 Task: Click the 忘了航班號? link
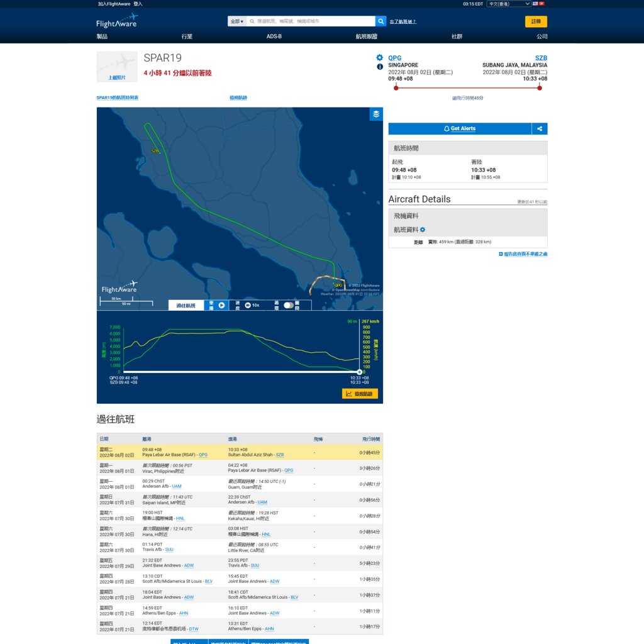[403, 21]
